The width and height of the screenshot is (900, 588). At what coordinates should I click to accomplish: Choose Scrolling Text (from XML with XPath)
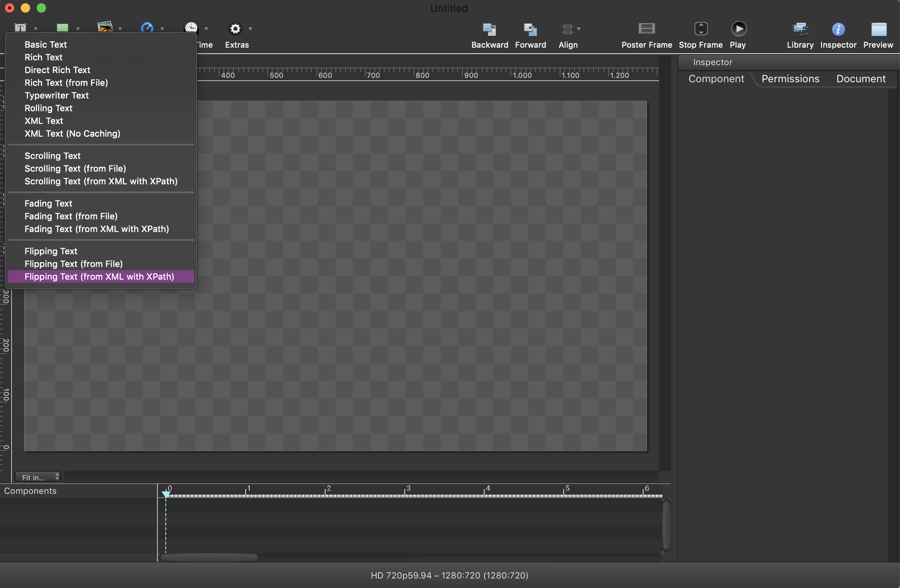pos(101,181)
